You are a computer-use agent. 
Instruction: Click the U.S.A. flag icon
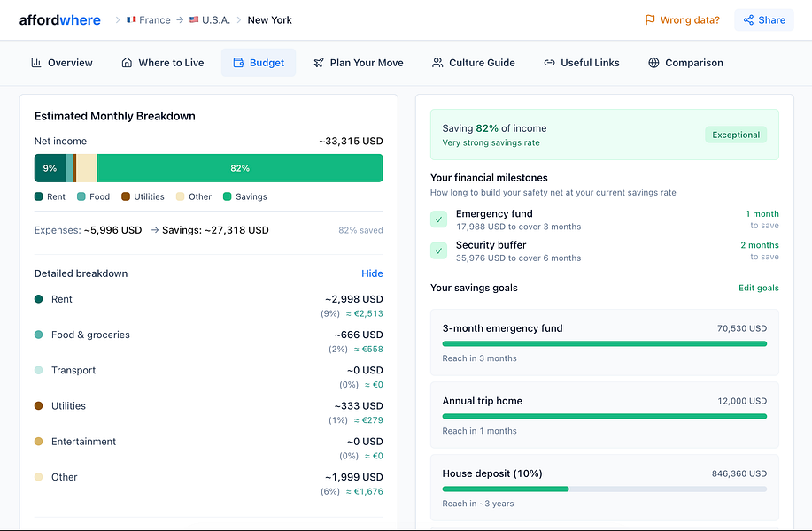pyautogui.click(x=194, y=19)
